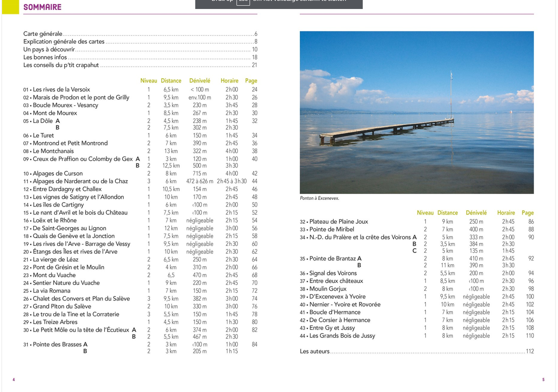Select hike 36 'Signal des Voirons'
This screenshot has width=558, height=392.
pos(333,273)
